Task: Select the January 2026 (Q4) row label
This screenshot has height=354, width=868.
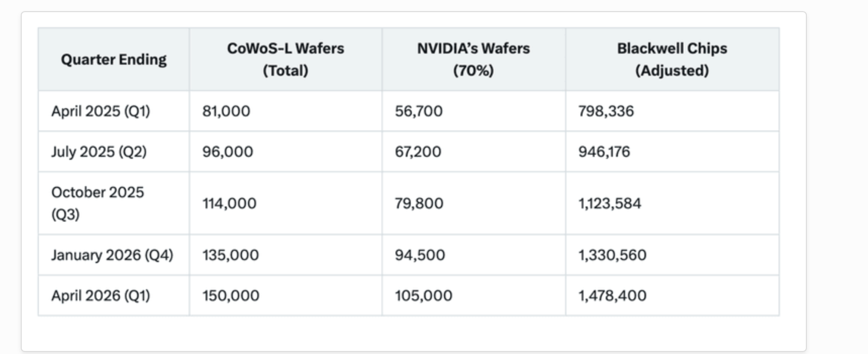Action: [112, 255]
